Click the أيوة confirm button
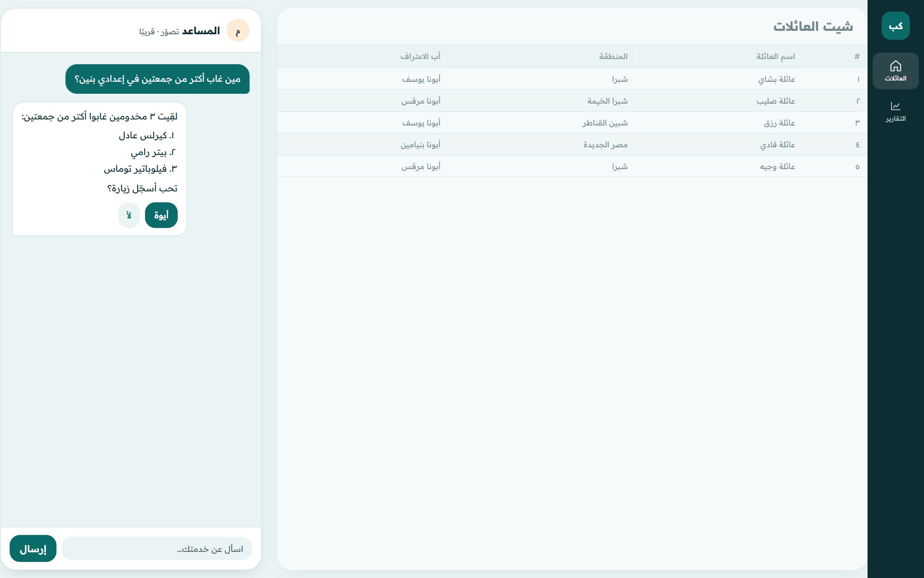Viewport: 924px width, 578px height. point(161,215)
